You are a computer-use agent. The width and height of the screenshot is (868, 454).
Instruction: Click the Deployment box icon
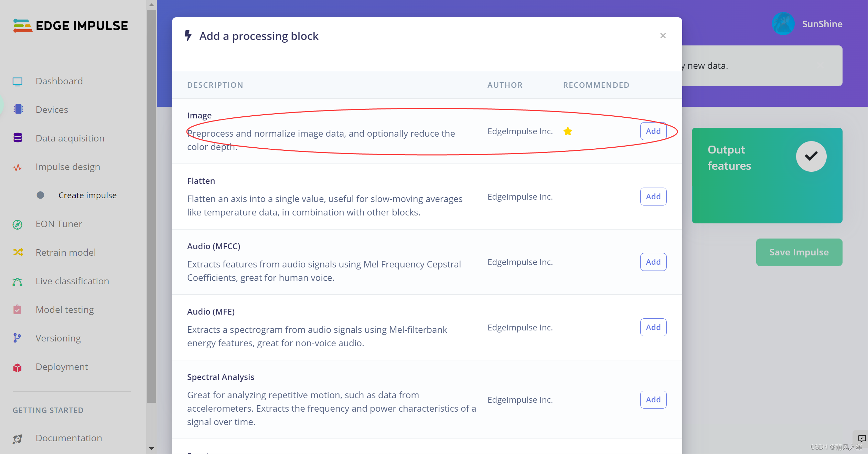coord(18,367)
